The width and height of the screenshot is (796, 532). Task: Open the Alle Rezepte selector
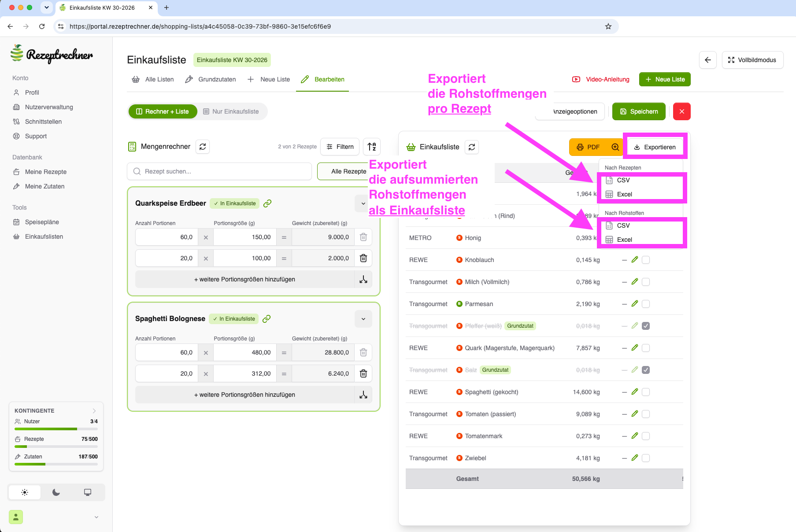pos(343,171)
